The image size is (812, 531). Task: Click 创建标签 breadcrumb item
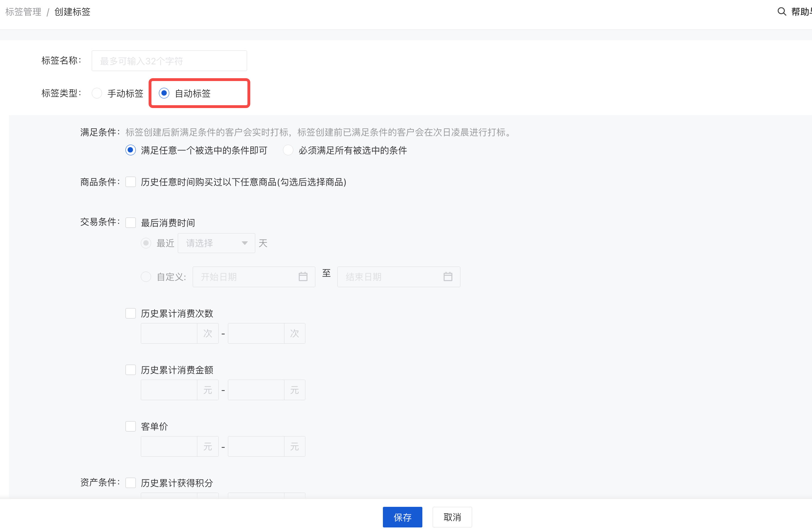(72, 12)
